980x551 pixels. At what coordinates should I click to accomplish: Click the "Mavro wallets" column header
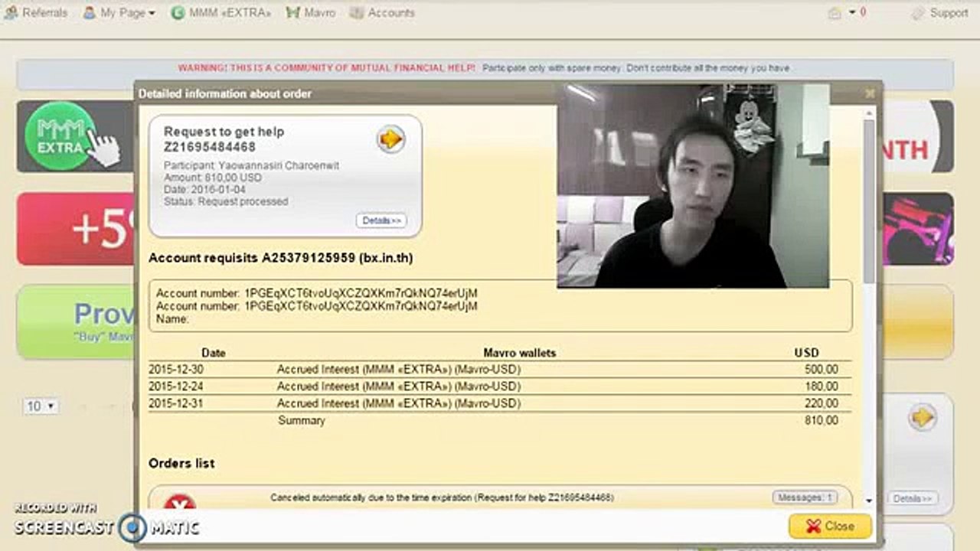click(520, 353)
